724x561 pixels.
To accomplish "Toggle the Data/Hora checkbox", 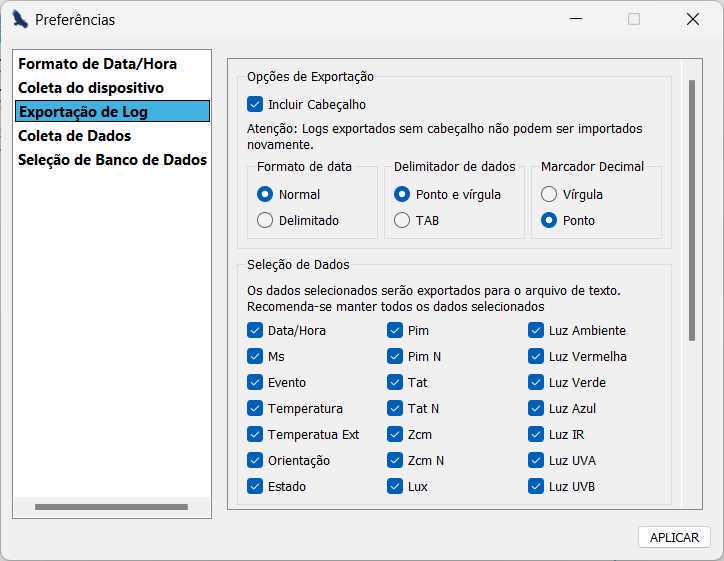I will (x=255, y=330).
